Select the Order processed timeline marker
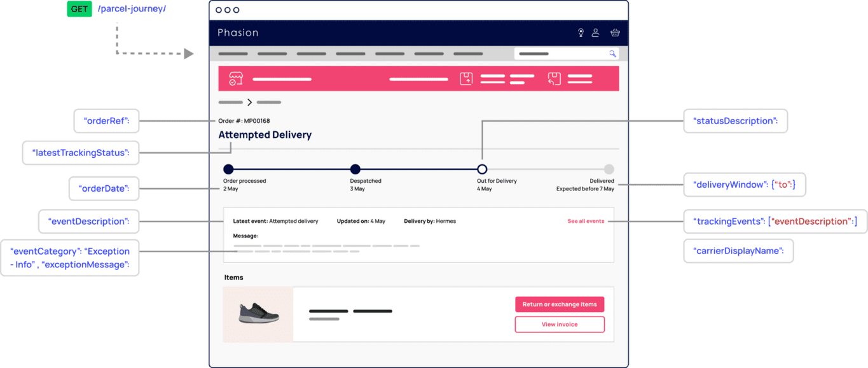Viewport: 868px width, 368px height. click(228, 169)
